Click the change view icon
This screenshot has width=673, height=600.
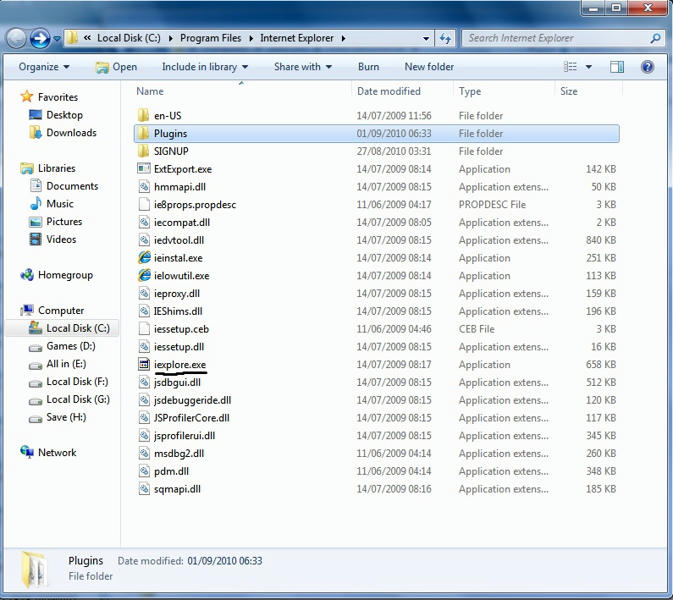(x=570, y=67)
